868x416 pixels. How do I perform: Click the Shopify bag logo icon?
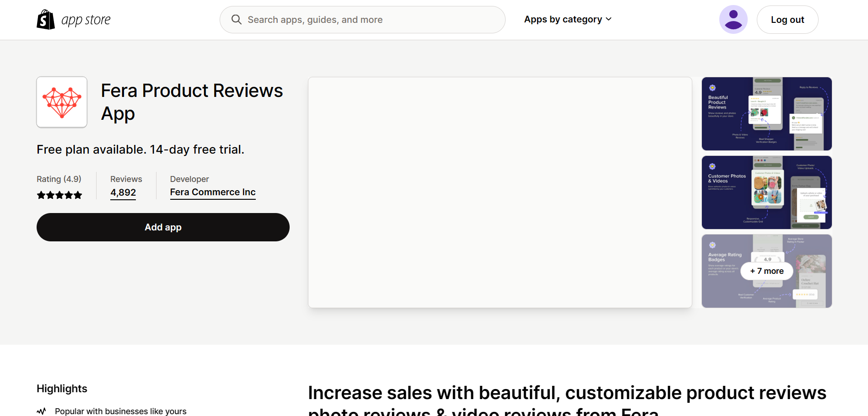(x=46, y=20)
